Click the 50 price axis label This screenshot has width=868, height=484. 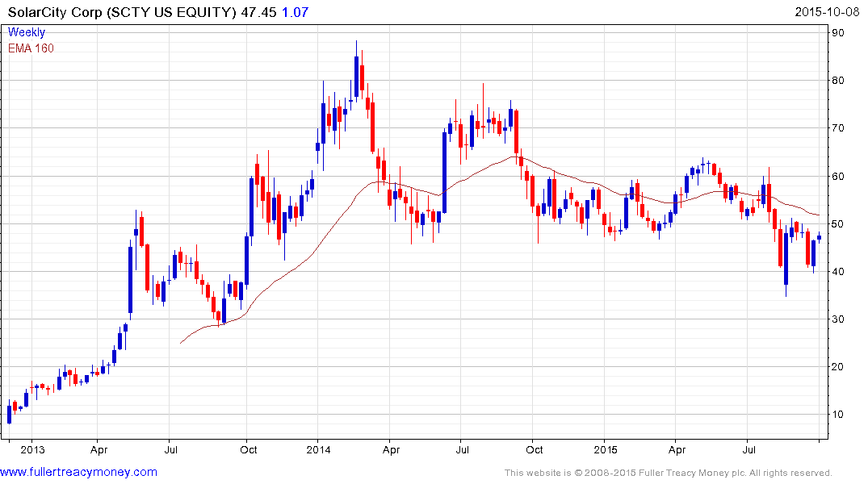coord(838,224)
